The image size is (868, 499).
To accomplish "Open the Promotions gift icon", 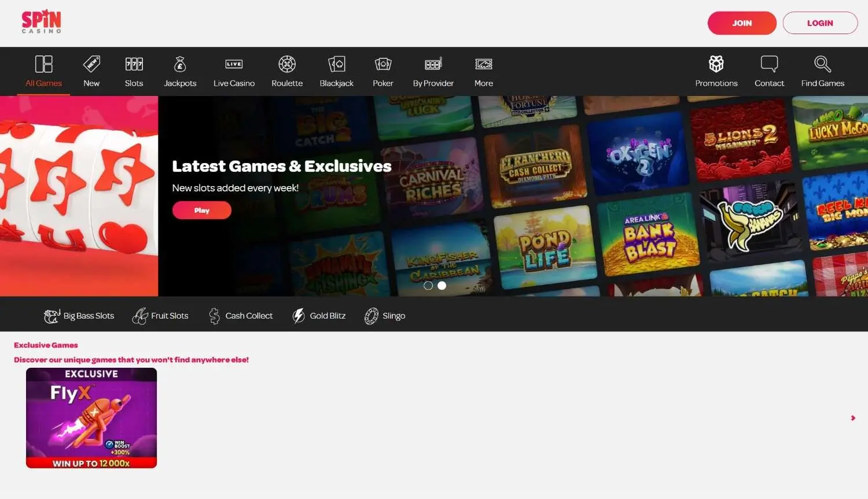I will [716, 64].
